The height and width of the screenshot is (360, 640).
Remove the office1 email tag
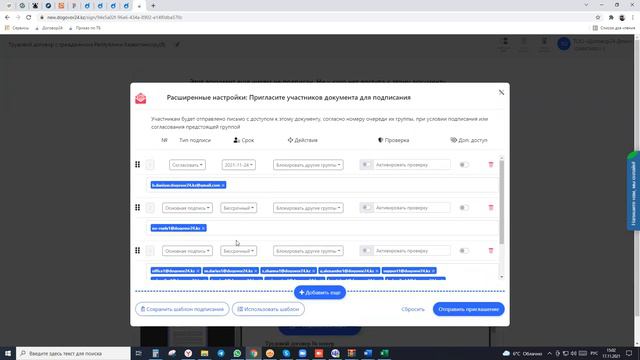point(198,271)
